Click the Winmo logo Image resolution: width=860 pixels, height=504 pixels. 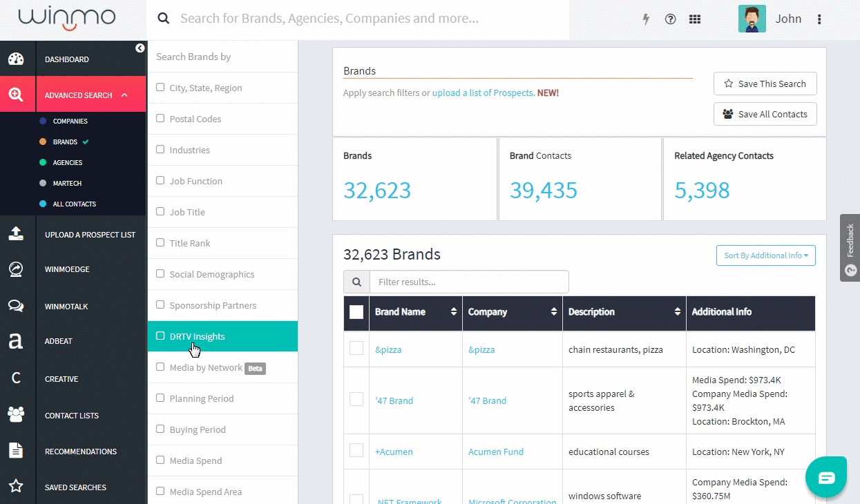pos(67,19)
